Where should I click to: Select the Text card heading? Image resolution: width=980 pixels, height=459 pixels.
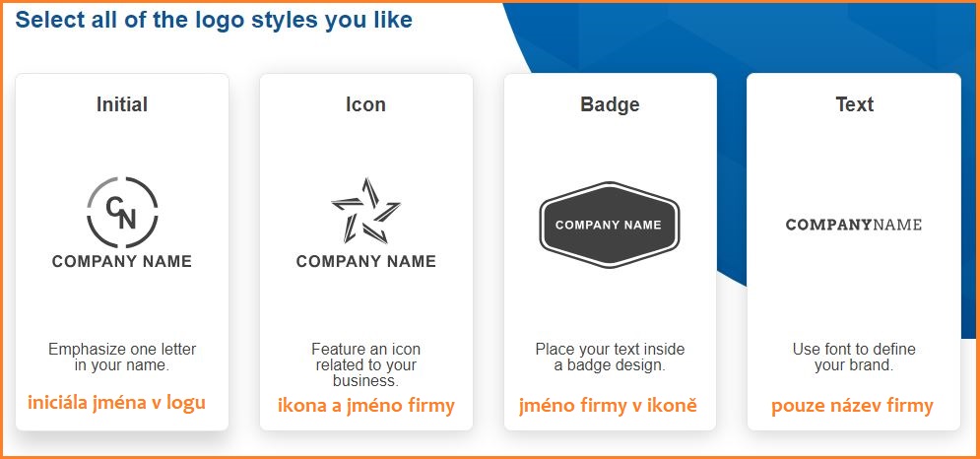click(x=854, y=104)
